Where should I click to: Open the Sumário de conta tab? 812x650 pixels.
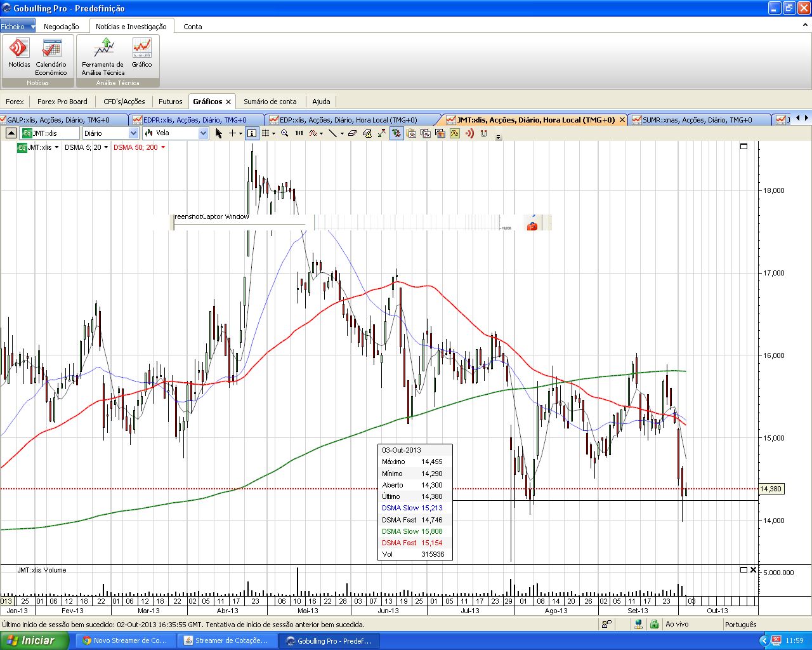pyautogui.click(x=270, y=102)
